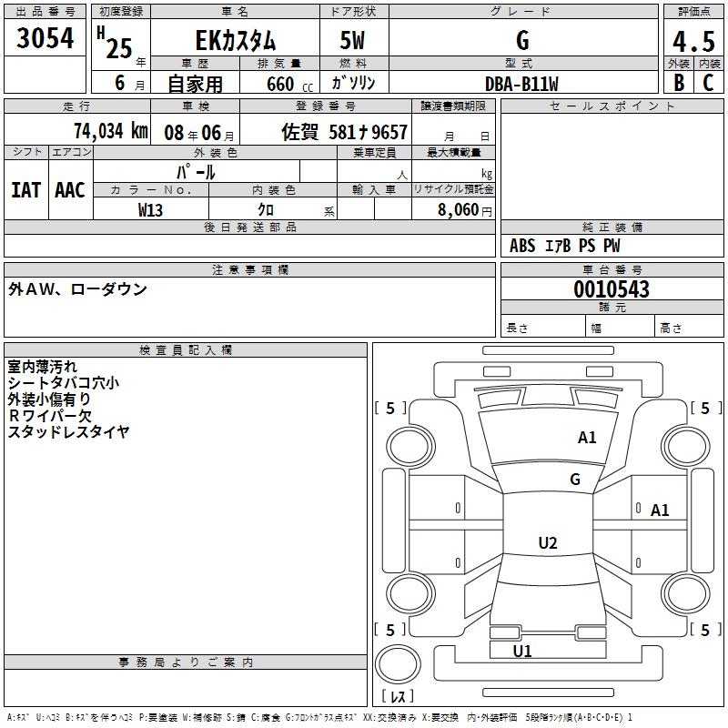
Task: Click inspector note Rワイパー欠
Action: (x=50, y=415)
